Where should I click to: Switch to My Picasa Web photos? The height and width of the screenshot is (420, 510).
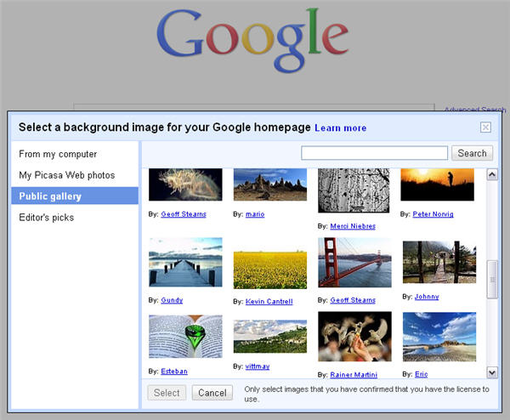[x=66, y=175]
